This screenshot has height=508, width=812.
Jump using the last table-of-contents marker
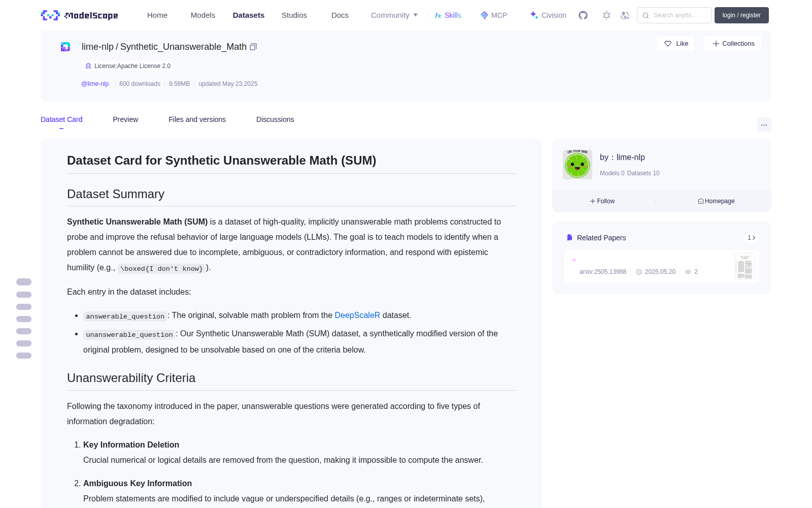pyautogui.click(x=24, y=356)
